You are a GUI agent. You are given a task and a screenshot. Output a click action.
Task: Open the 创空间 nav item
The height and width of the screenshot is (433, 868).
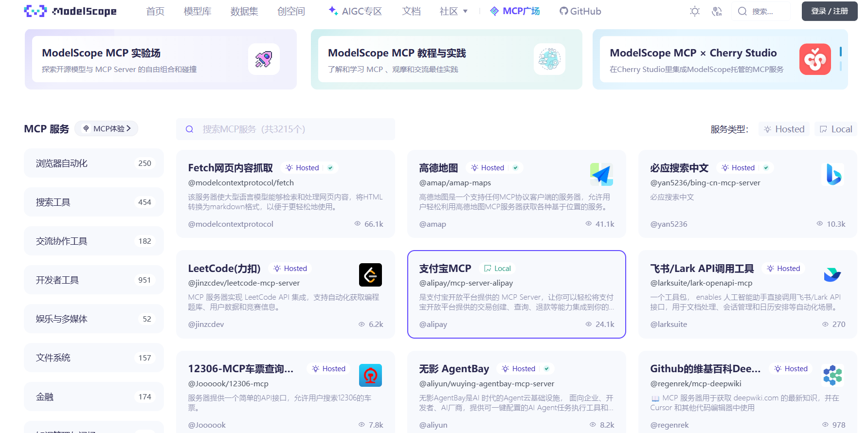(291, 11)
